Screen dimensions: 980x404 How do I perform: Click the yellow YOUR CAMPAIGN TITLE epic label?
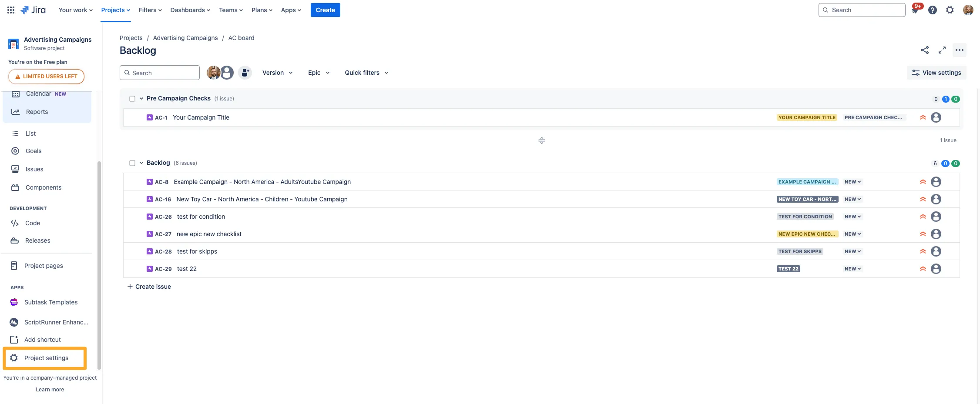tap(807, 117)
